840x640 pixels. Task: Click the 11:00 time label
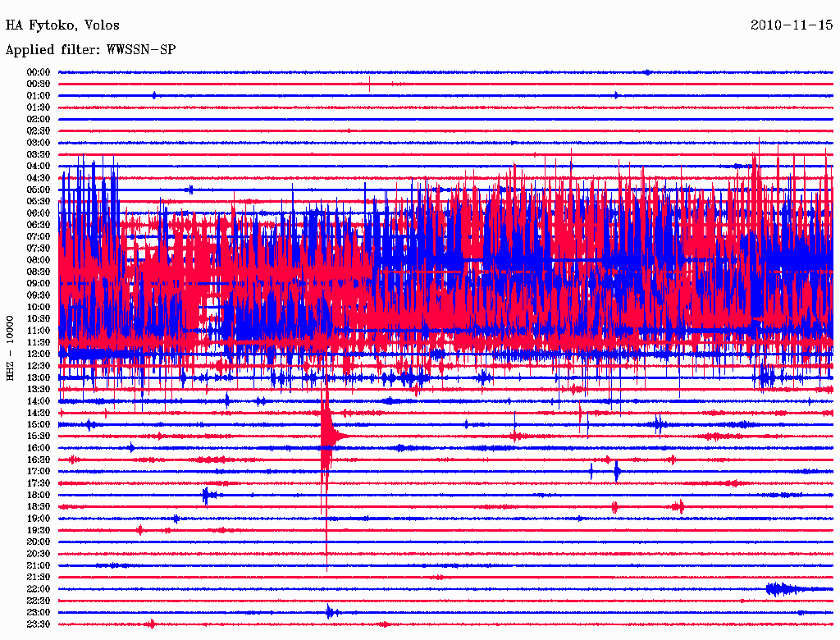pos(39,331)
